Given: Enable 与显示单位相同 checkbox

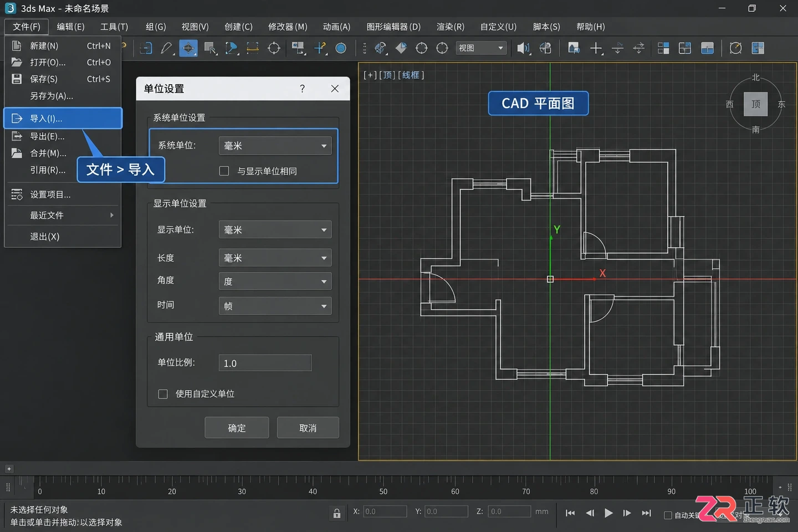Looking at the screenshot, I should tap(224, 171).
